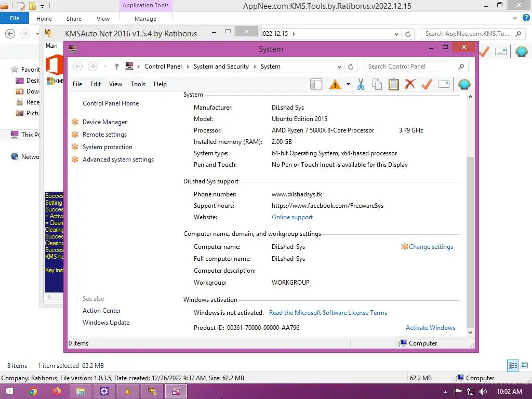This screenshot has width=532, height=399.
Task: Open the Tools menu
Action: click(138, 84)
